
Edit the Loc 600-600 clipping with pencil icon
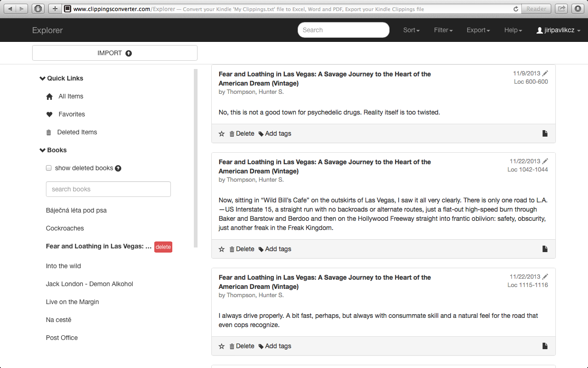pyautogui.click(x=545, y=73)
